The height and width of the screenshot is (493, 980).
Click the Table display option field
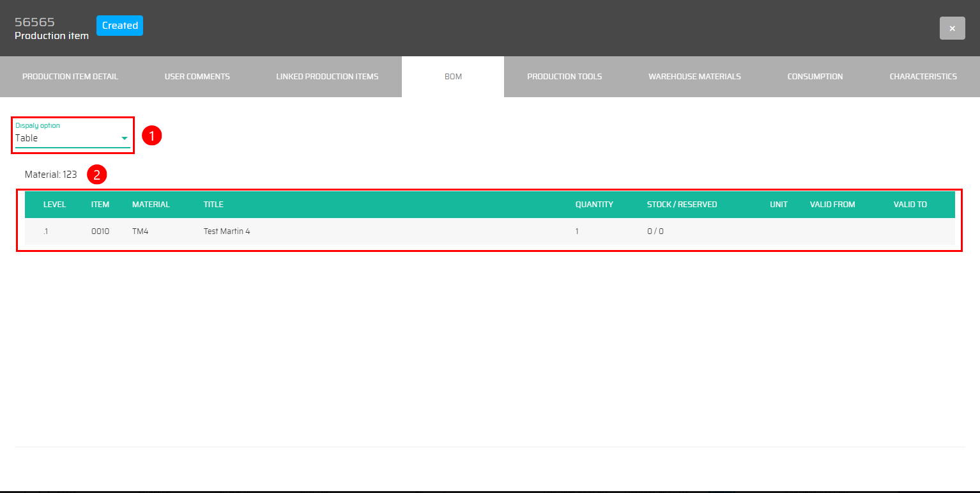(64, 138)
